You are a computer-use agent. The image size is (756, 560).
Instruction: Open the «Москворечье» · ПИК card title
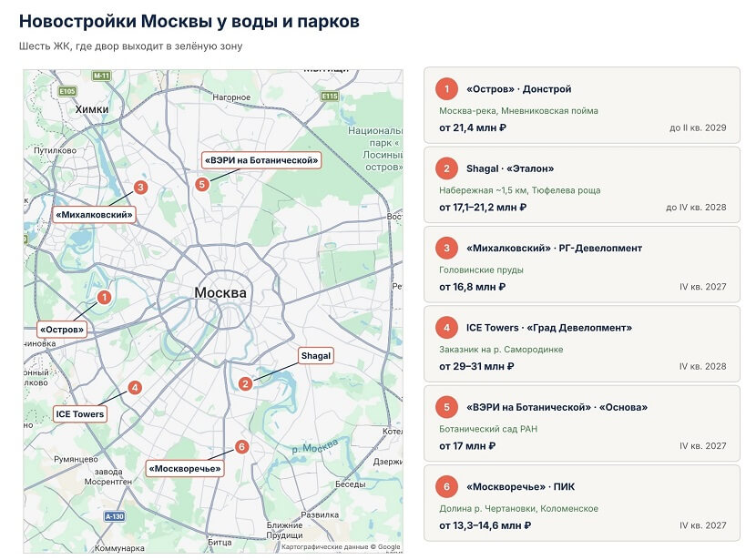521,486
